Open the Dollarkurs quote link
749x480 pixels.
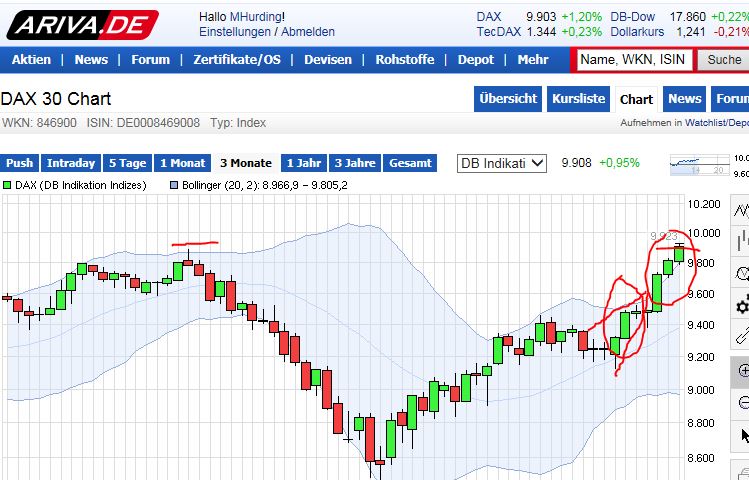pyautogui.click(x=637, y=32)
